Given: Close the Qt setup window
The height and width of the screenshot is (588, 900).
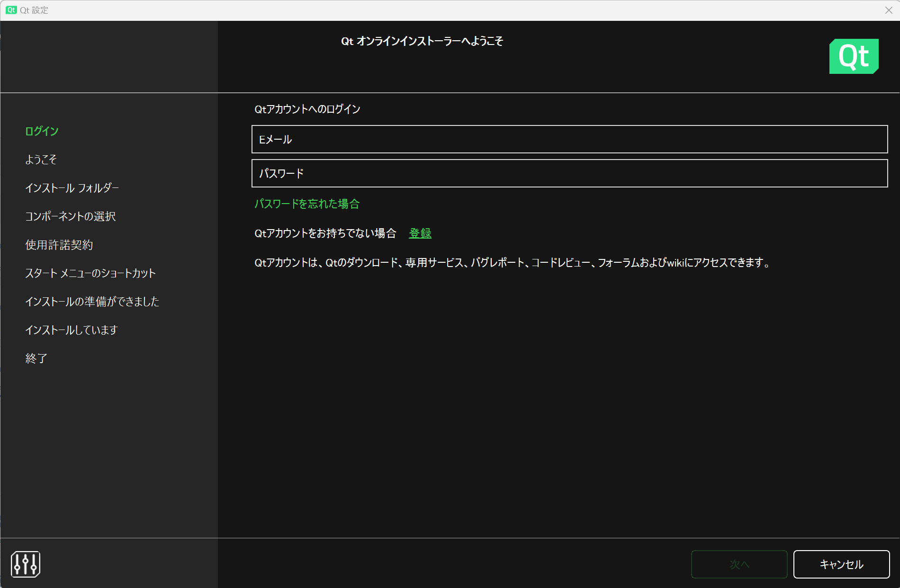Looking at the screenshot, I should [889, 10].
